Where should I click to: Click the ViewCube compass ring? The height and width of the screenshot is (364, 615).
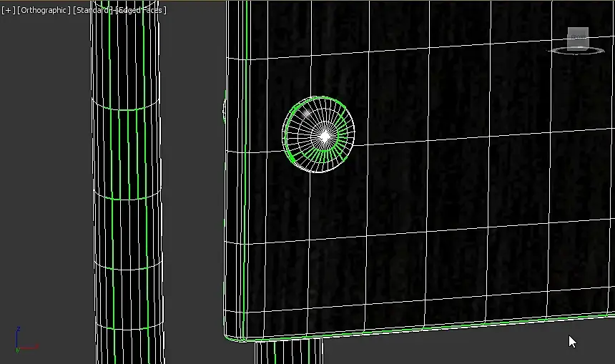click(x=576, y=51)
